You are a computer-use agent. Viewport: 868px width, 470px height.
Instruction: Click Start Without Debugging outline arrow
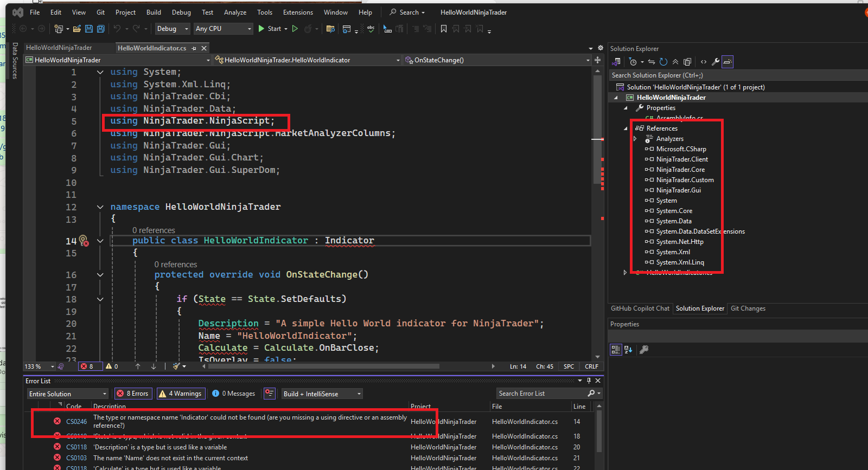tap(295, 29)
